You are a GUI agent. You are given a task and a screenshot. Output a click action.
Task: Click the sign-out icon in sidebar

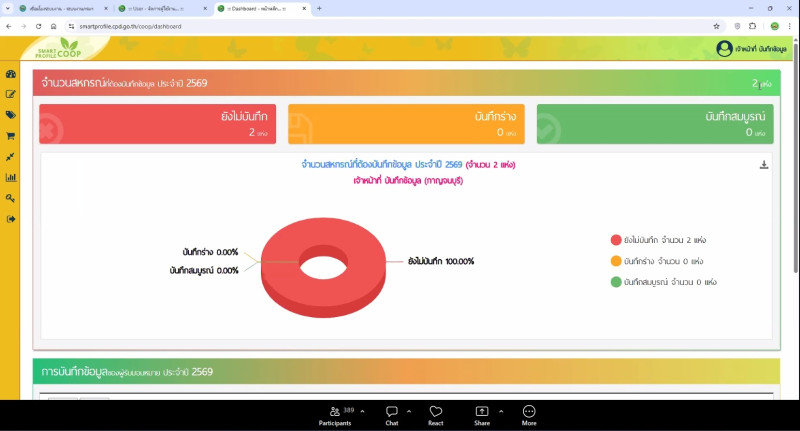click(11, 219)
